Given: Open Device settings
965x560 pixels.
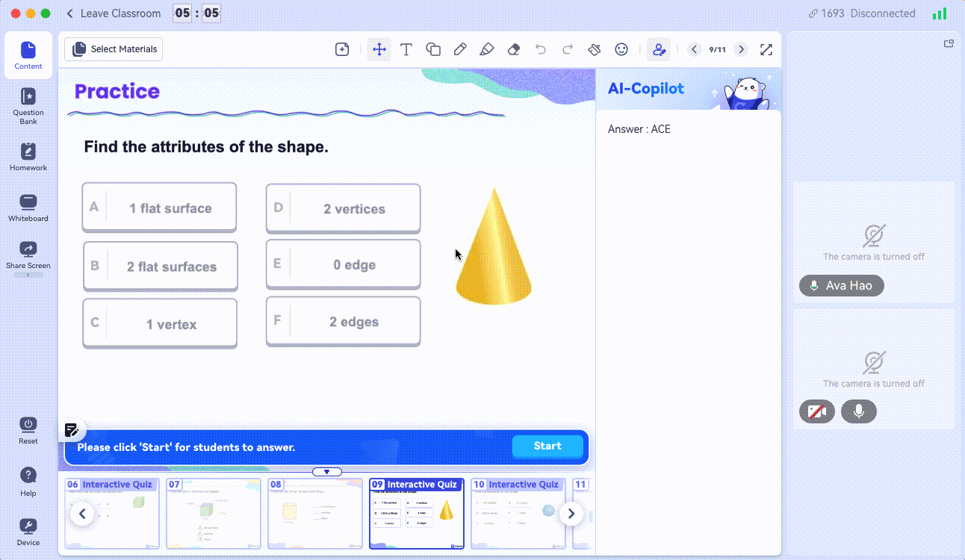Looking at the screenshot, I should (28, 532).
